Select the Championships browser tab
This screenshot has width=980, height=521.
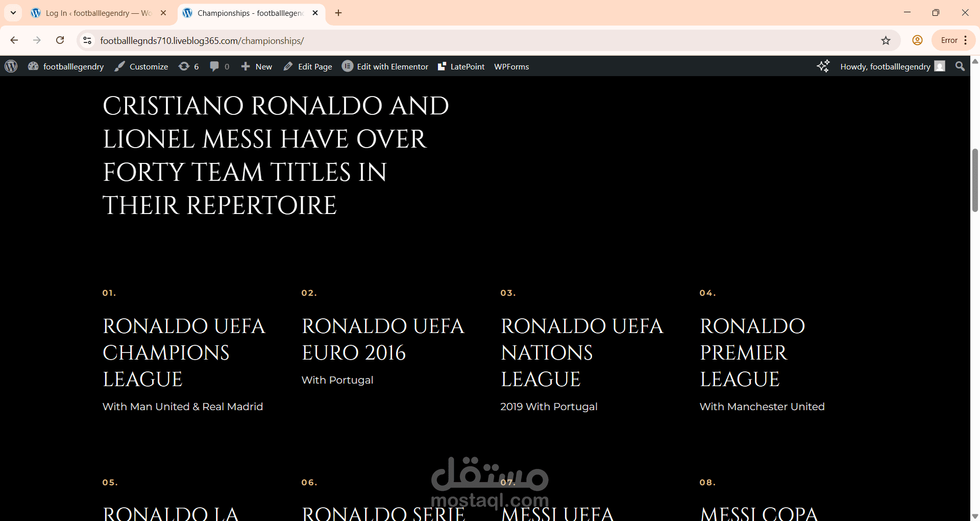(250, 13)
